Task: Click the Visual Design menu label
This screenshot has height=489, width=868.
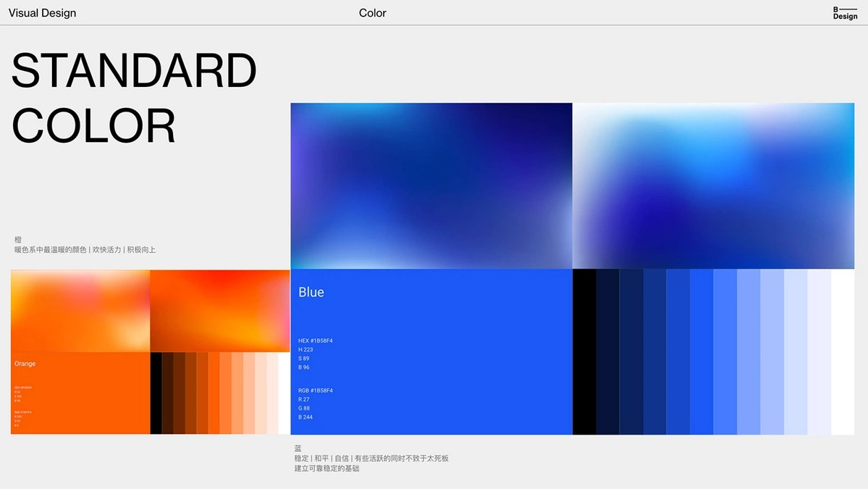Action: click(x=42, y=12)
